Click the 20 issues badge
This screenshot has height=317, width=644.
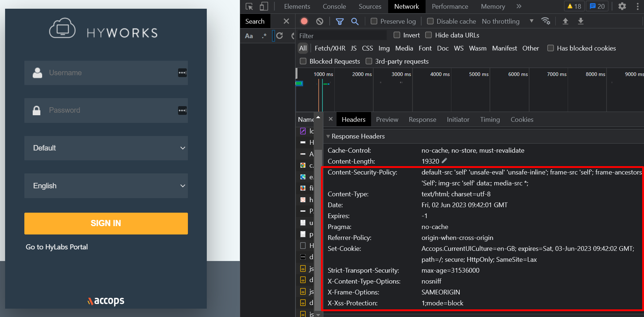[x=597, y=6]
